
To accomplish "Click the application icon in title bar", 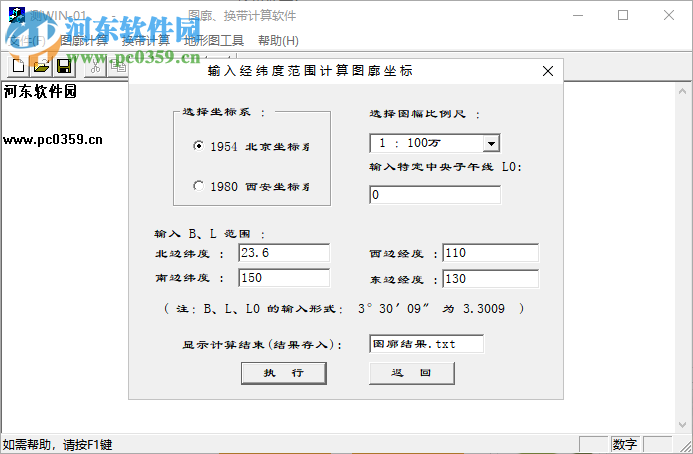I will (17, 15).
